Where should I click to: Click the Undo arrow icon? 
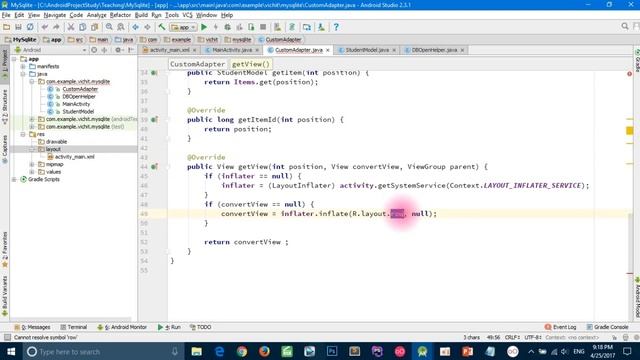click(44, 27)
